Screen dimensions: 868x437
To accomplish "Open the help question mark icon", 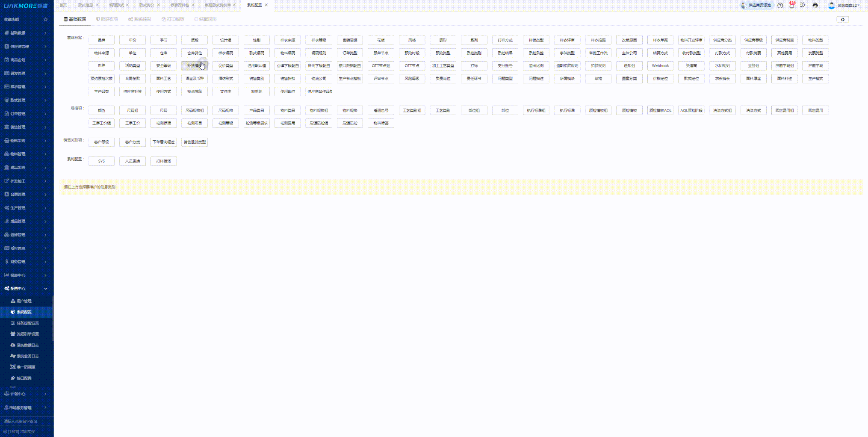I will [780, 6].
